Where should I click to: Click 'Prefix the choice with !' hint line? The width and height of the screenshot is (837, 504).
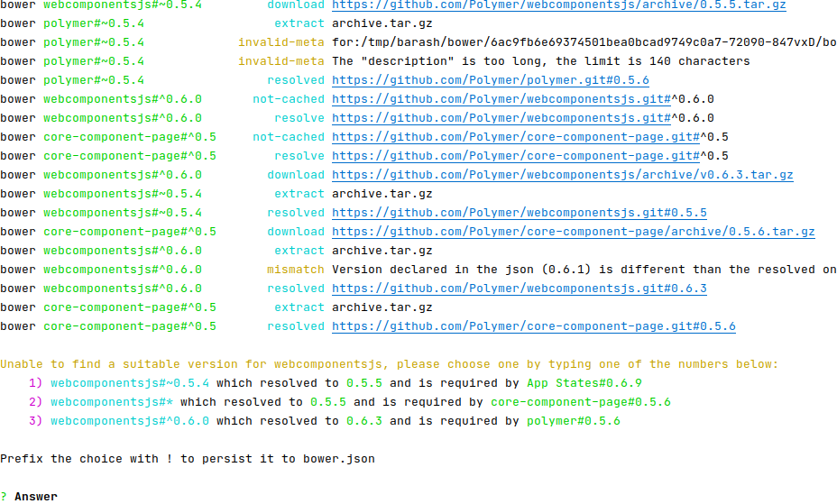pos(188,459)
